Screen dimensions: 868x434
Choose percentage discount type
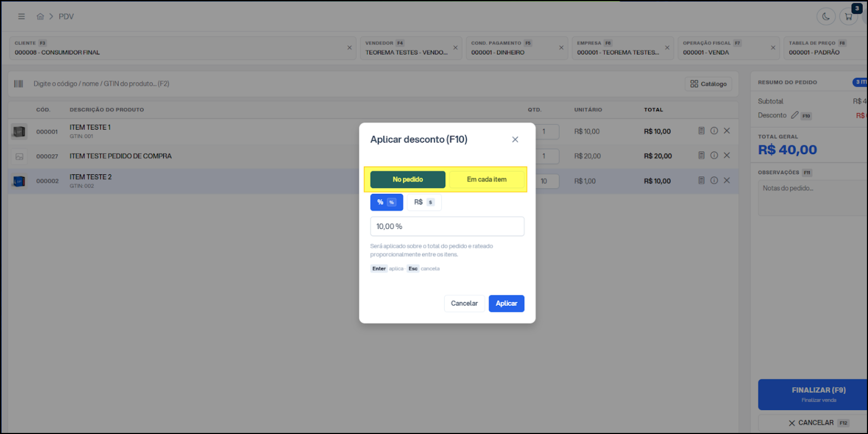386,202
